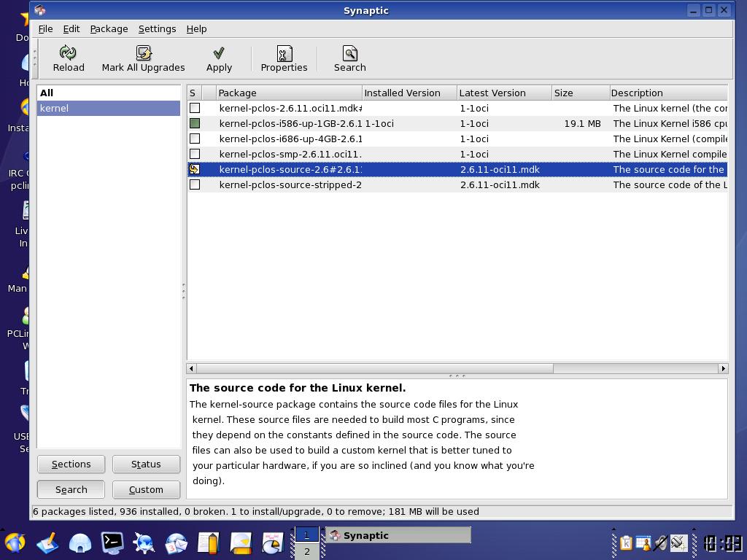This screenshot has height=560, width=747.
Task: Click the Status filter button
Action: (146, 464)
